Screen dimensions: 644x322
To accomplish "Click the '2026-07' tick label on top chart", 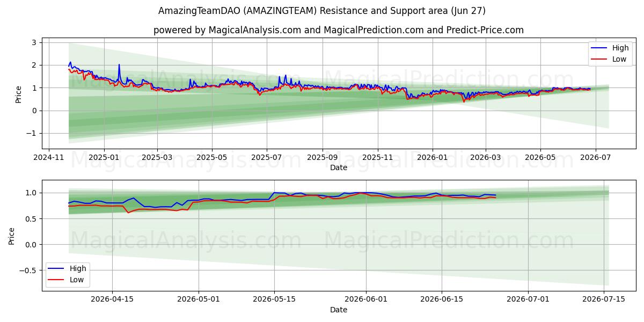I will pos(595,158).
